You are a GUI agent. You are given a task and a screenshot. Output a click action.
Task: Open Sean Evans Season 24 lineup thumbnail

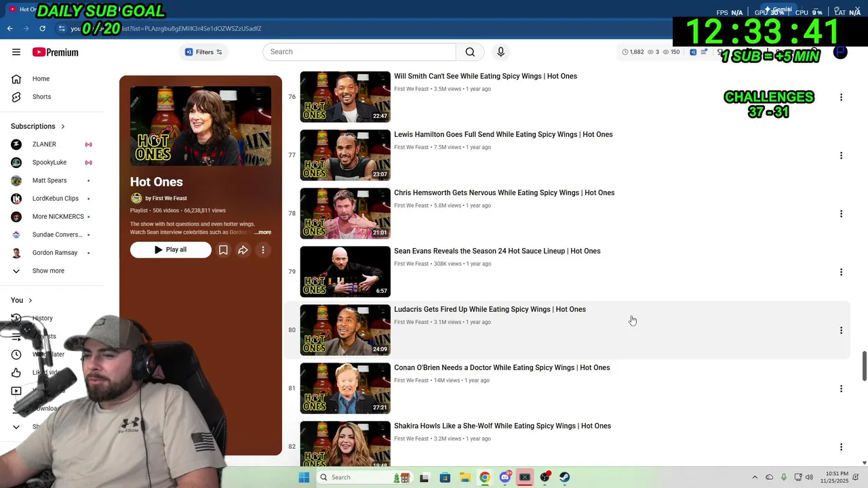pos(345,272)
